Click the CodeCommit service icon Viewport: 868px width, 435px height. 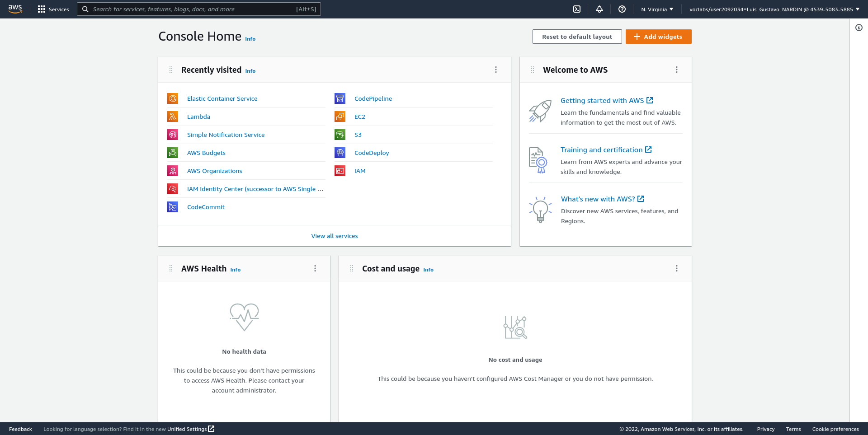173,207
